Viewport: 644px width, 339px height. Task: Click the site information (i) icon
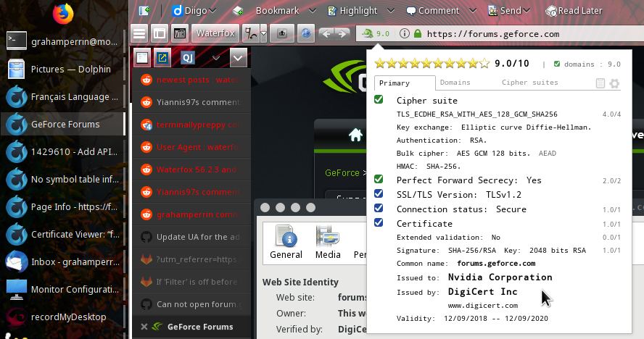click(404, 33)
